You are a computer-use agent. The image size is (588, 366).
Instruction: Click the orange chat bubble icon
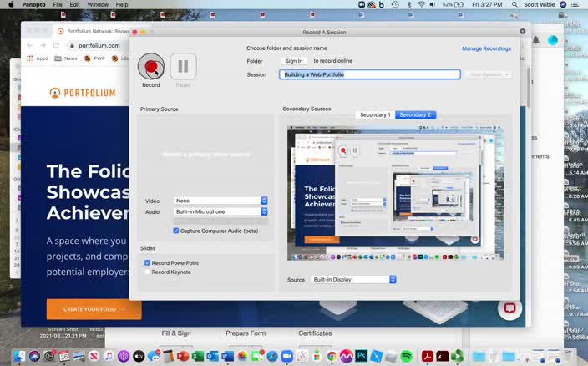(509, 308)
